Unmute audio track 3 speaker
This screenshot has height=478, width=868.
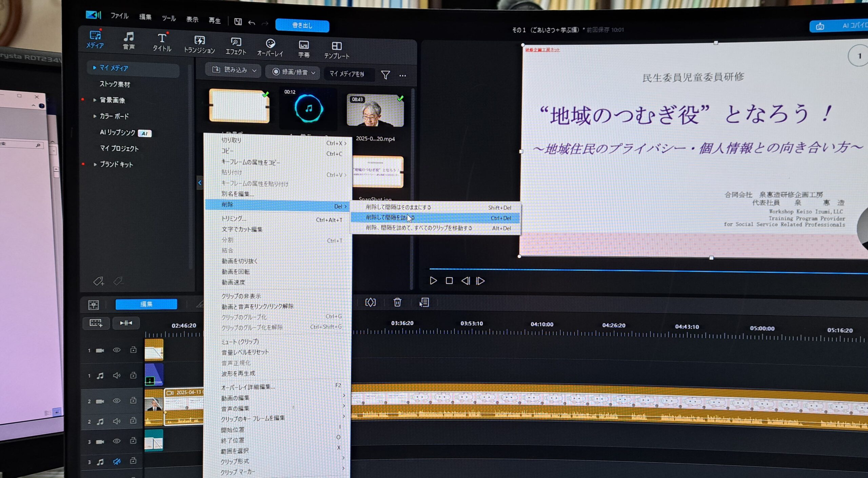[x=117, y=461]
